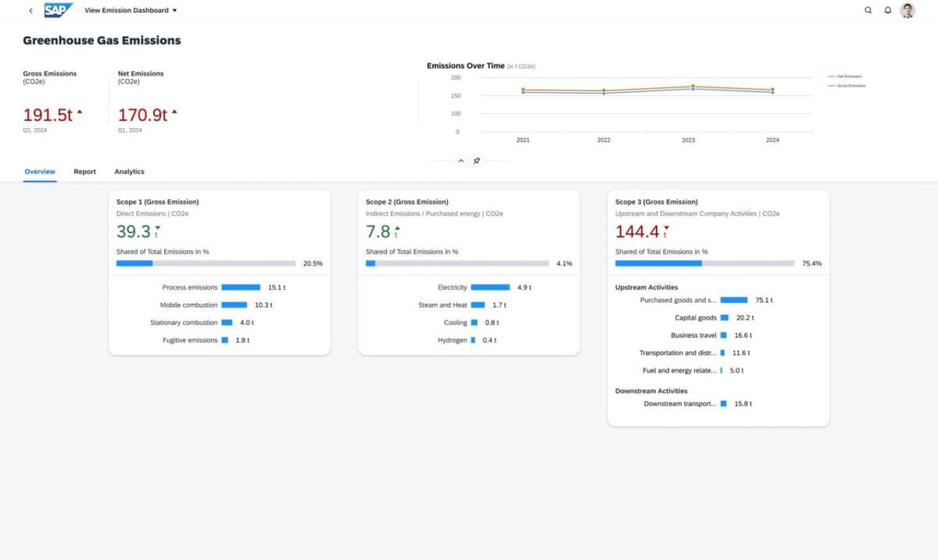Image resolution: width=938 pixels, height=560 pixels.
Task: Open View Emission Dashboard dropdown
Action: [131, 11]
